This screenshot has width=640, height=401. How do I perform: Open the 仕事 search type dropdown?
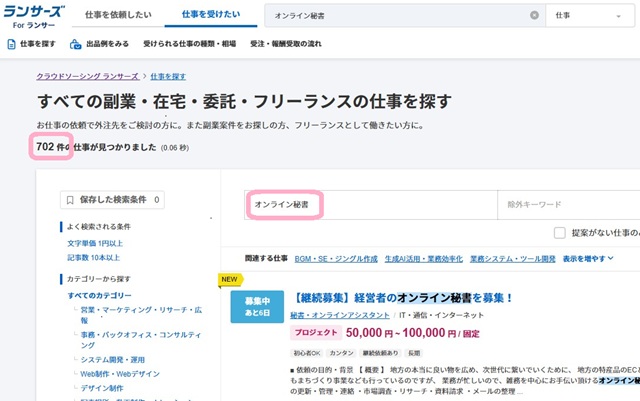tap(591, 15)
